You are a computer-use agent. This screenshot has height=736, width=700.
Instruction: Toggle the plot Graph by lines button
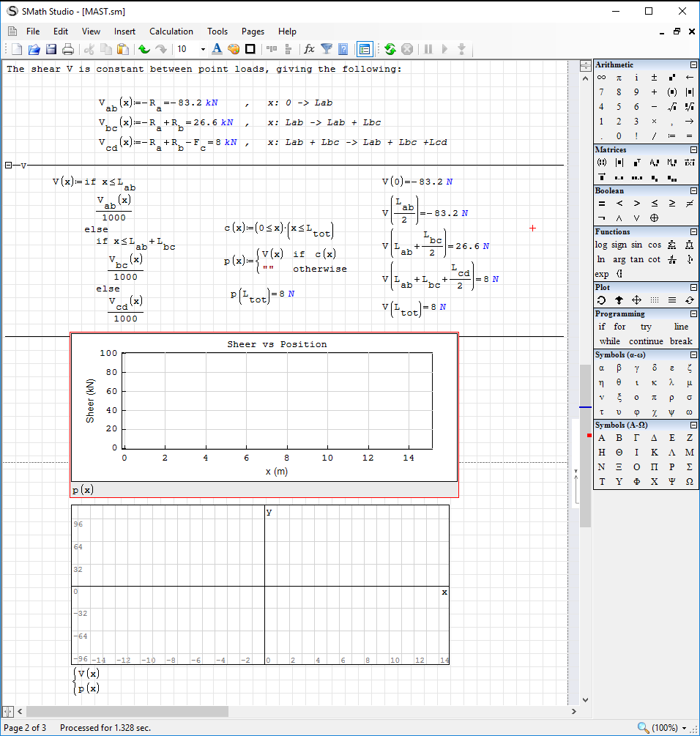(672, 300)
